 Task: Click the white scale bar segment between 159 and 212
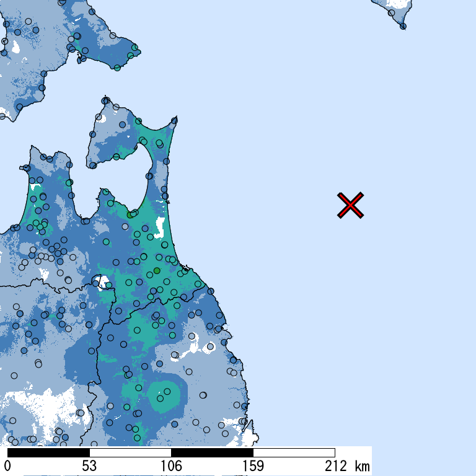[x=294, y=452]
